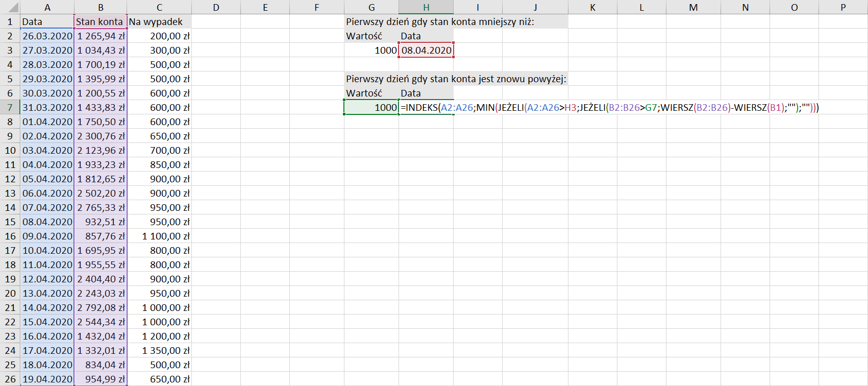Image resolution: width=868 pixels, height=386 pixels.
Task: Select column B header
Action: coord(101,8)
